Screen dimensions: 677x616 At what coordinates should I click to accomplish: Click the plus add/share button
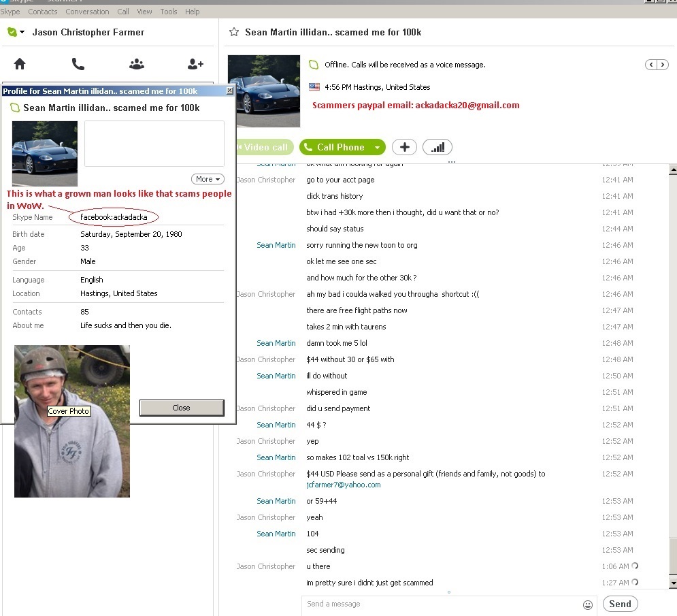point(404,147)
